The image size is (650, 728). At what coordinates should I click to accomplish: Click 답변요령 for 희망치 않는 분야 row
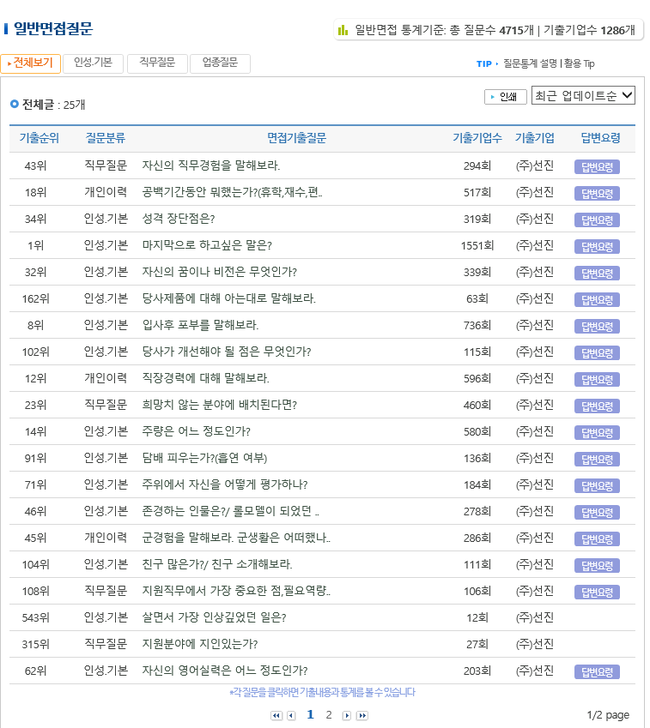tap(597, 406)
